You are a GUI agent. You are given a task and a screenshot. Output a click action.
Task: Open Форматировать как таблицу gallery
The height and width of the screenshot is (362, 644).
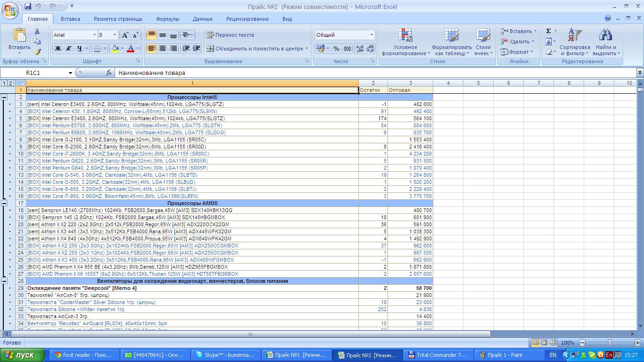pyautogui.click(x=452, y=42)
